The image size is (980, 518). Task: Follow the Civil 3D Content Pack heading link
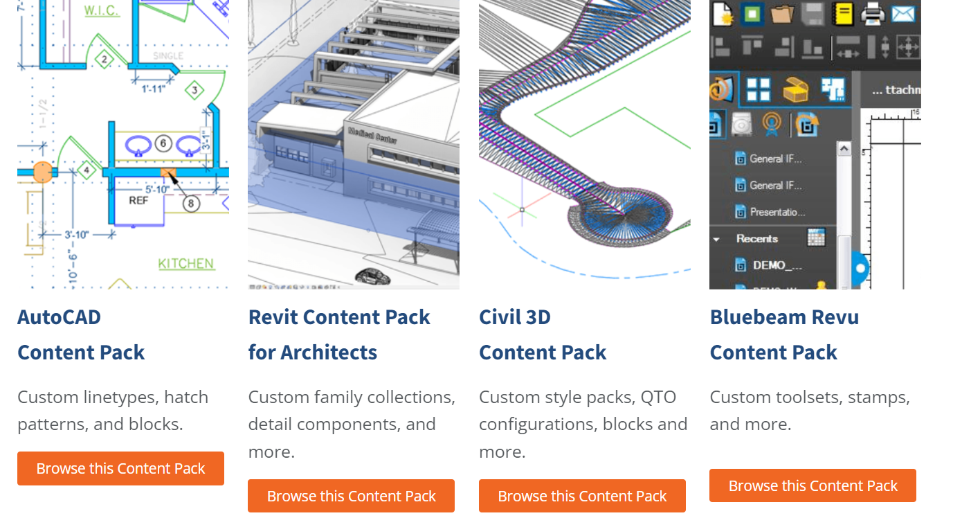tap(543, 334)
